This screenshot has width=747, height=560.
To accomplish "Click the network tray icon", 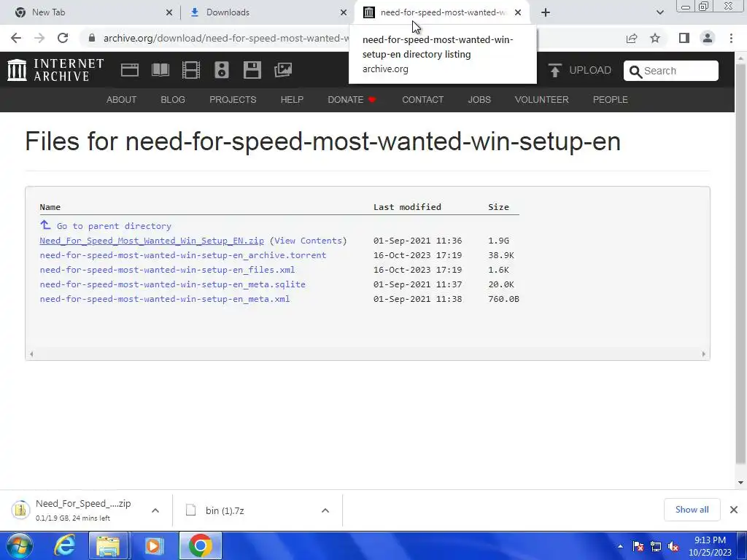I will 656,547.
